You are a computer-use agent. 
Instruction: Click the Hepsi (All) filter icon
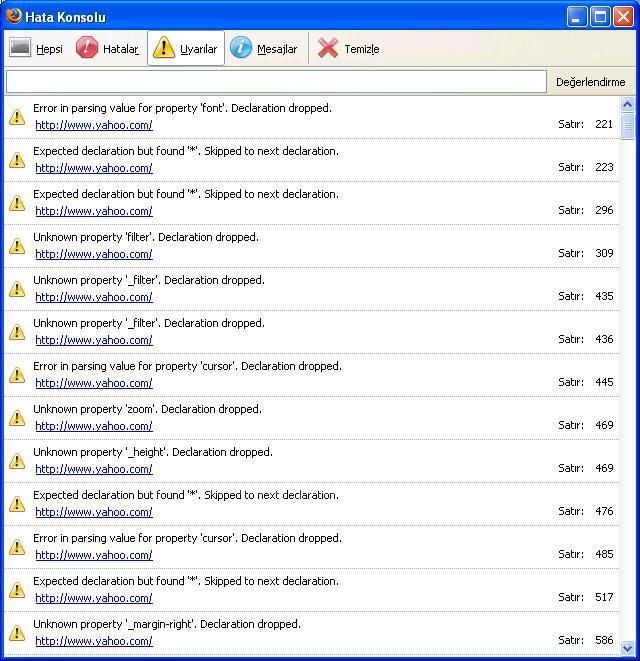point(20,48)
